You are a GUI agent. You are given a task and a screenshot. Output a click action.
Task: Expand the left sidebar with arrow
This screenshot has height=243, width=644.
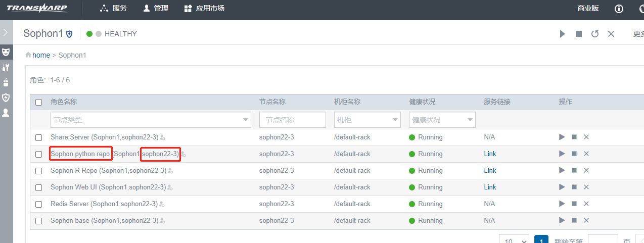6,33
